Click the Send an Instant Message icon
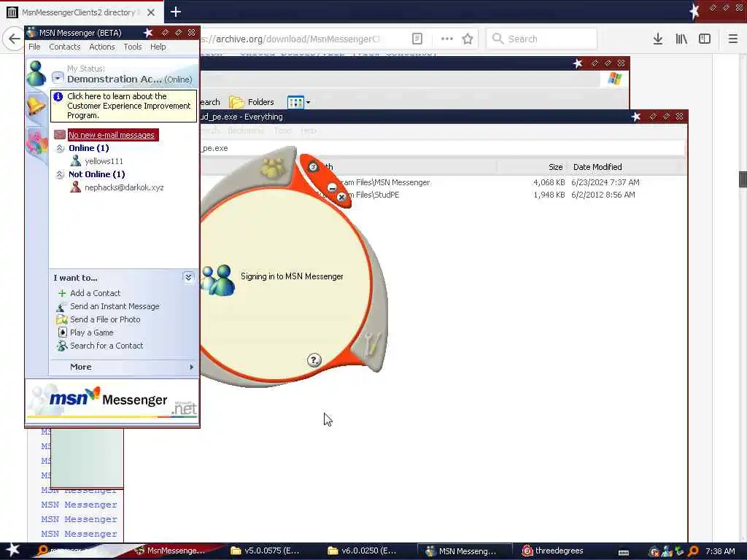The height and width of the screenshot is (560, 747). click(62, 306)
